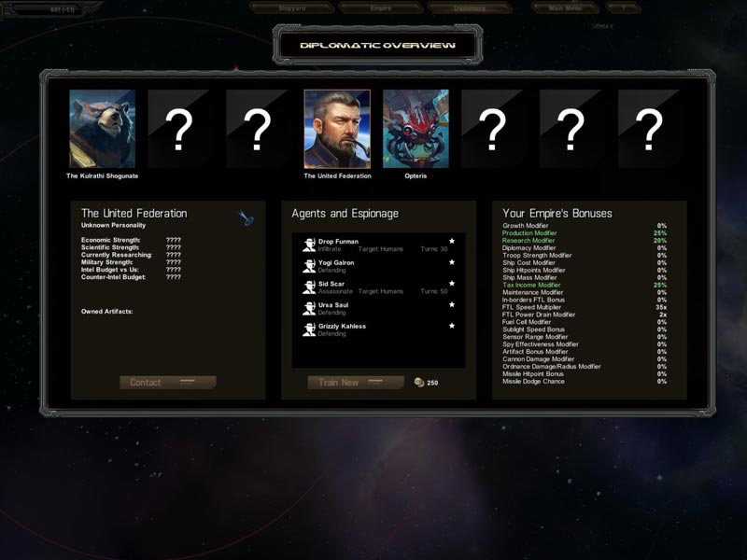Screen dimensions: 747x560
Task: Open the Main Menu
Action: (x=565, y=8)
